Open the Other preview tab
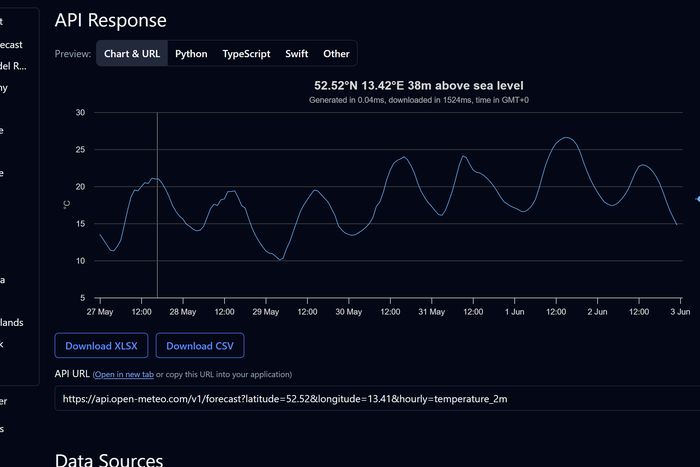This screenshot has width=700, height=467. pos(336,54)
